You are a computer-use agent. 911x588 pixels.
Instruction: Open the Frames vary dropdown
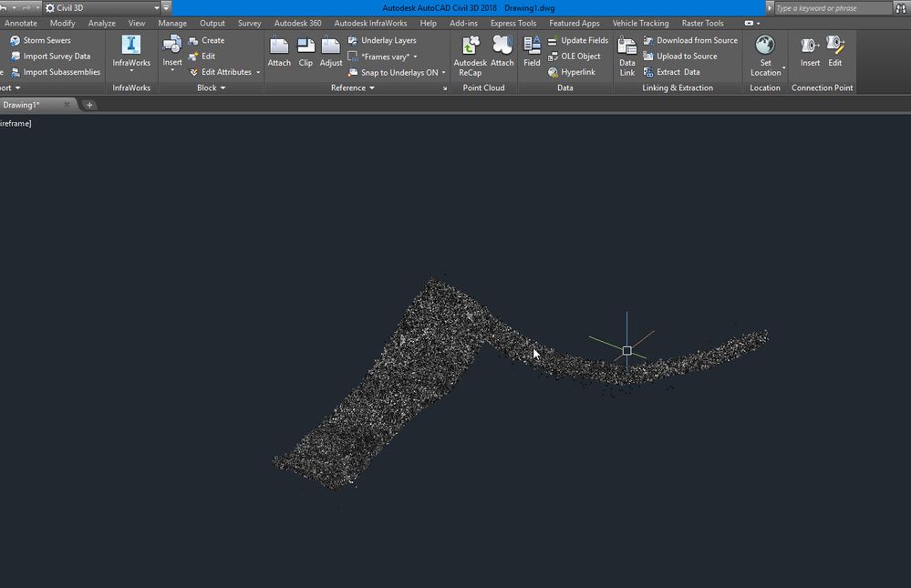415,57
